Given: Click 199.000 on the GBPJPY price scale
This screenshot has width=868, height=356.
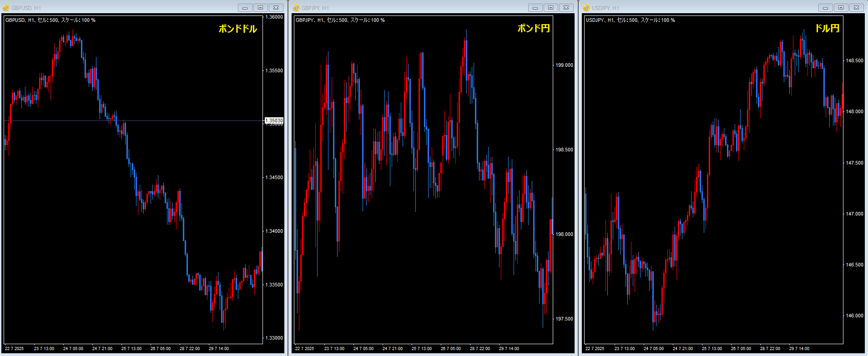Looking at the screenshot, I should 564,65.
